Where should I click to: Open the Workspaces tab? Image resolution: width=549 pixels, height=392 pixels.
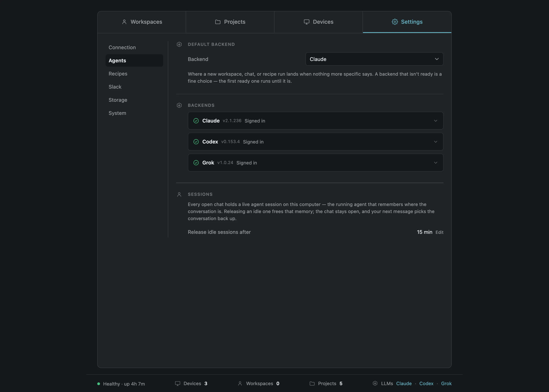point(142,22)
